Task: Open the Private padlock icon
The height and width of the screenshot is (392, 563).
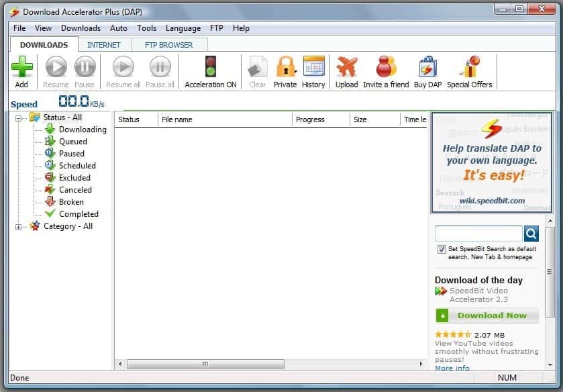Action: pos(285,67)
